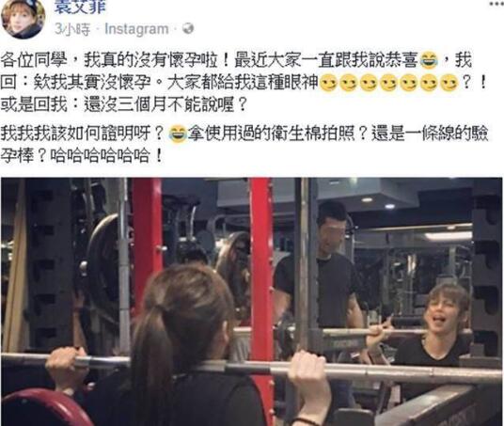Click the last smirking emoji before the question mark
Screen dimensions: 504x426
tap(449, 84)
